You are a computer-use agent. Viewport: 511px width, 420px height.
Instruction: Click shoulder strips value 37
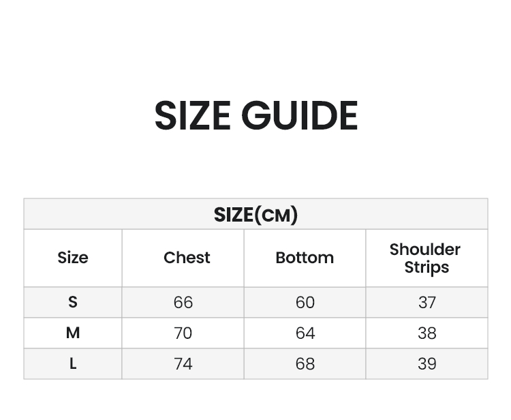pyautogui.click(x=427, y=302)
